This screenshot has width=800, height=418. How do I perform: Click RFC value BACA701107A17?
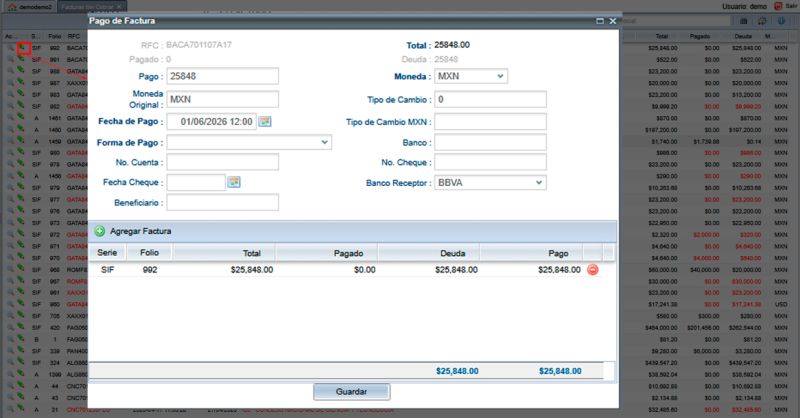point(198,45)
